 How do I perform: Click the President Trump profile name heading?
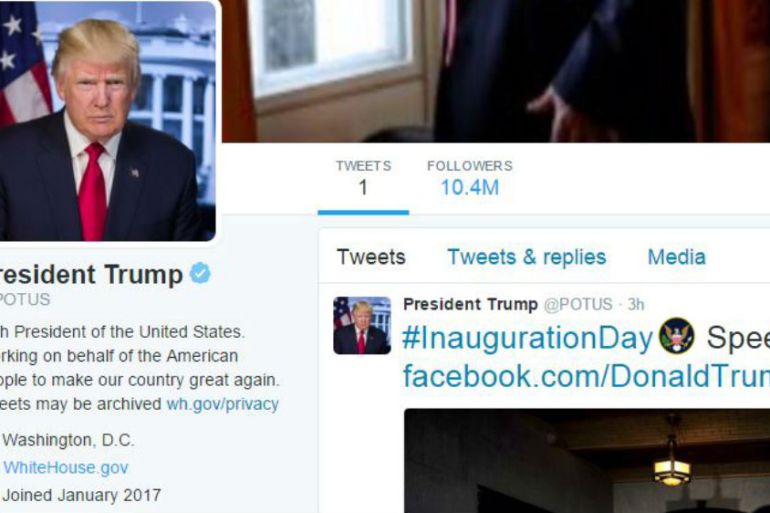click(x=91, y=274)
